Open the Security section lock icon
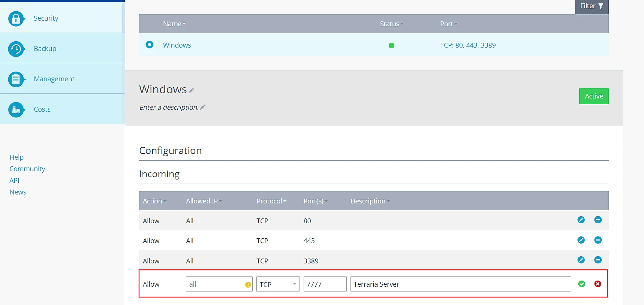The width and height of the screenshot is (644, 305). pyautogui.click(x=16, y=19)
